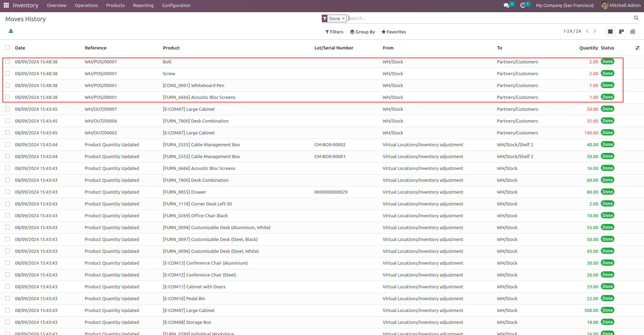
Task: Open the Operations menu
Action: [86, 6]
